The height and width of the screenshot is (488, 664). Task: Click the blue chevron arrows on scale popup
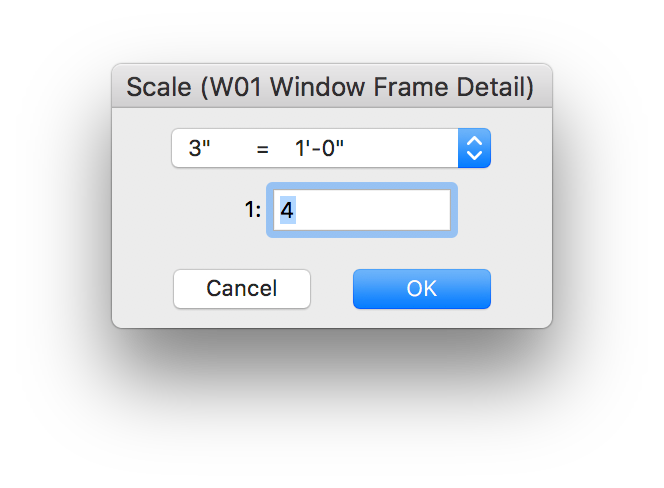(474, 149)
